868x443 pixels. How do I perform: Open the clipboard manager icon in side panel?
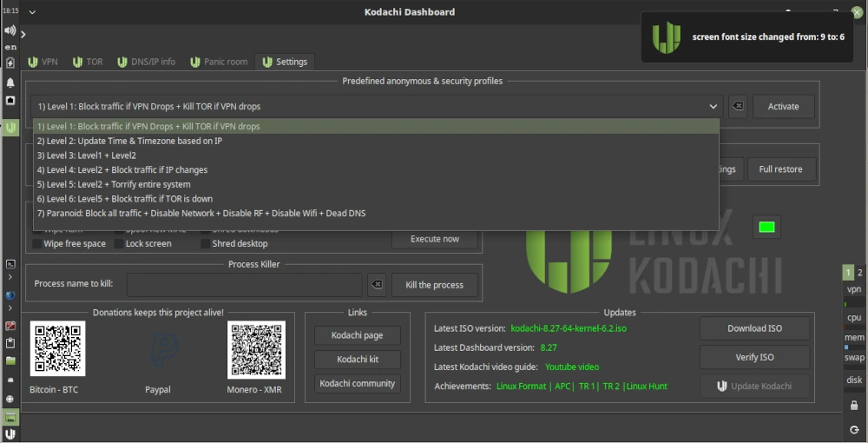[10, 343]
